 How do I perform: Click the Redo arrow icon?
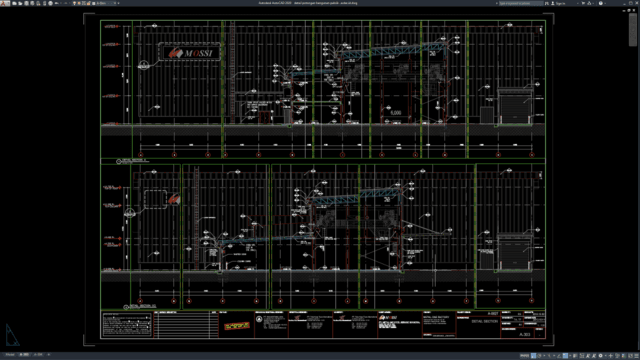(x=65, y=3)
